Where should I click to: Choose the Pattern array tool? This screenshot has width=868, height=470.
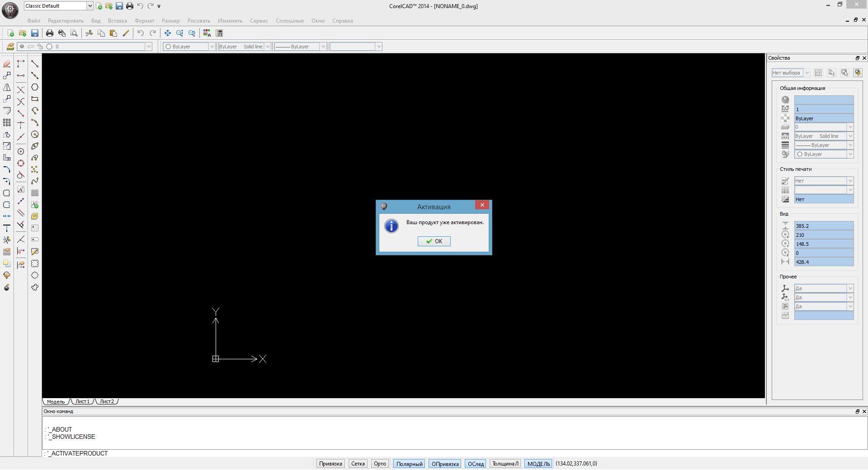coord(7,122)
